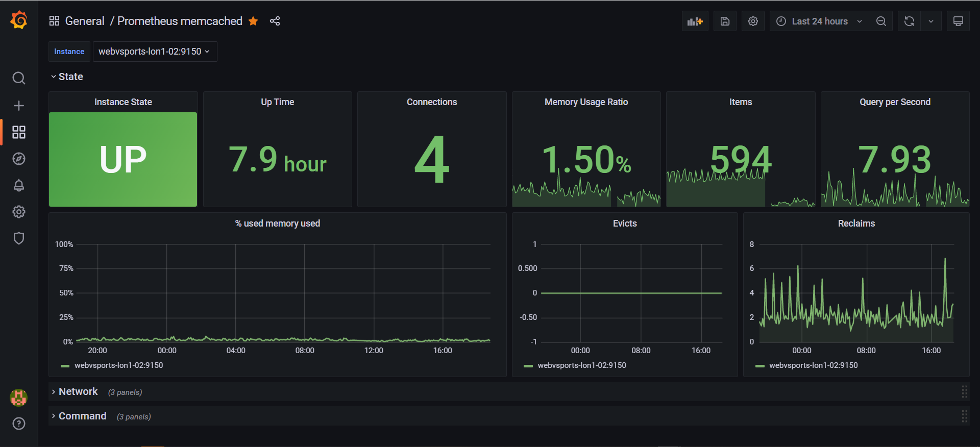Open the Grafana home logo
The height and width of the screenshot is (447, 980).
19,20
